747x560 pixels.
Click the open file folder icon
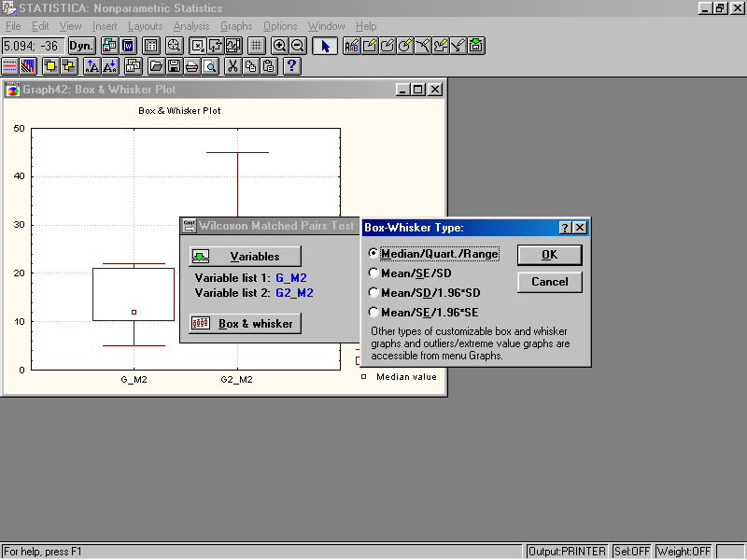click(x=156, y=66)
